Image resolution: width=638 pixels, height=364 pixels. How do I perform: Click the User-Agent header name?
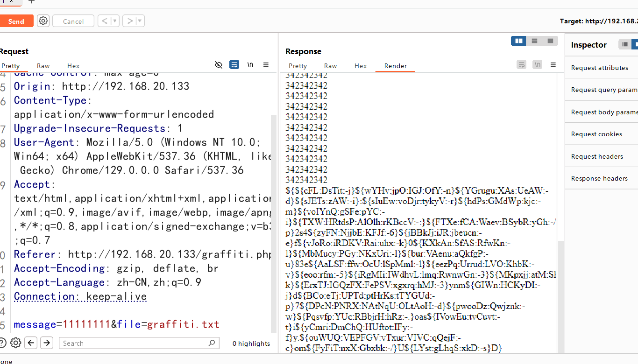pyautogui.click(x=44, y=142)
